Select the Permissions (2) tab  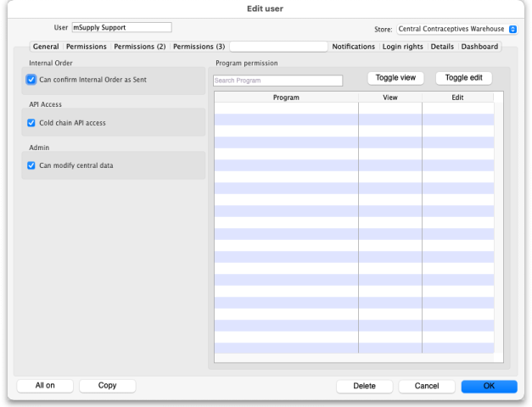coord(140,47)
